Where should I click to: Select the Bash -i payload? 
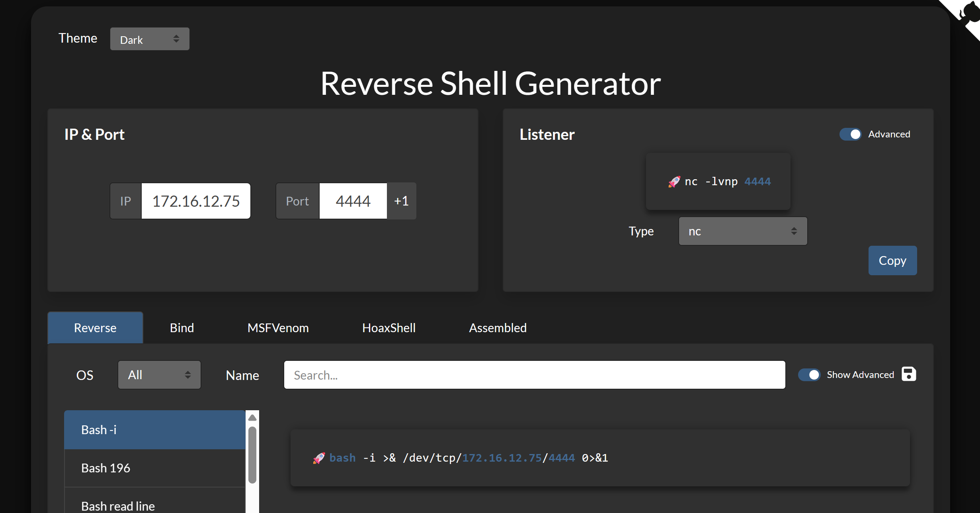point(155,430)
